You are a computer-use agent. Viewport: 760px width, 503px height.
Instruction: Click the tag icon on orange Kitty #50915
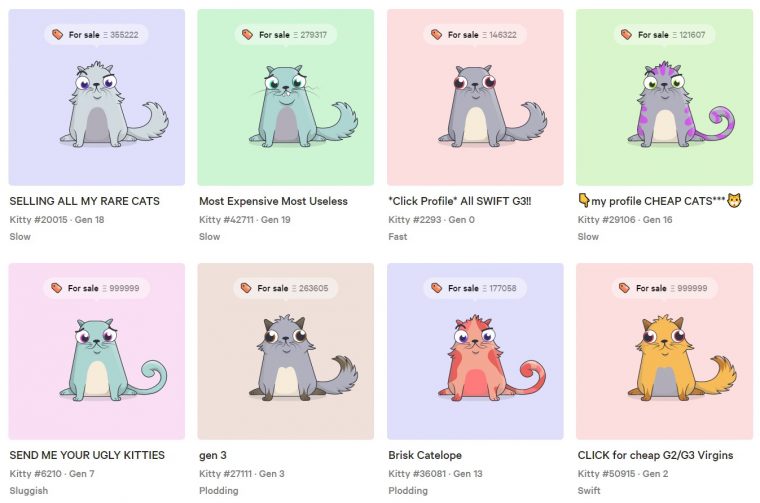pos(625,288)
